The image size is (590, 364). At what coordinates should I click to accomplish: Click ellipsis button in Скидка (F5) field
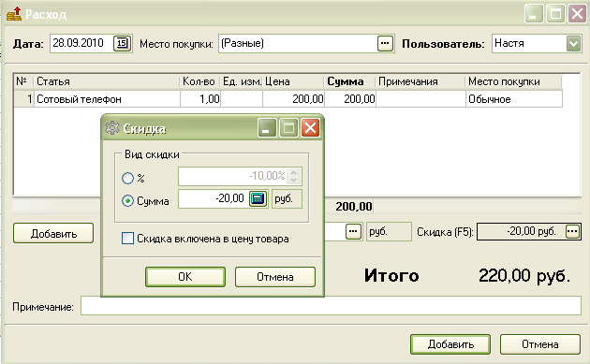tap(572, 231)
